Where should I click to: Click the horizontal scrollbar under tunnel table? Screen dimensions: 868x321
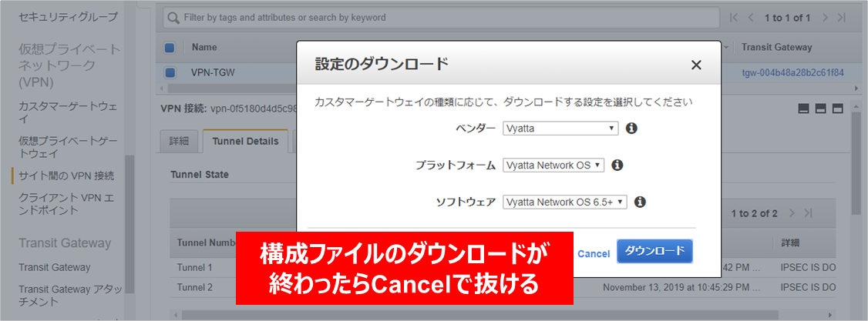tap(501, 315)
